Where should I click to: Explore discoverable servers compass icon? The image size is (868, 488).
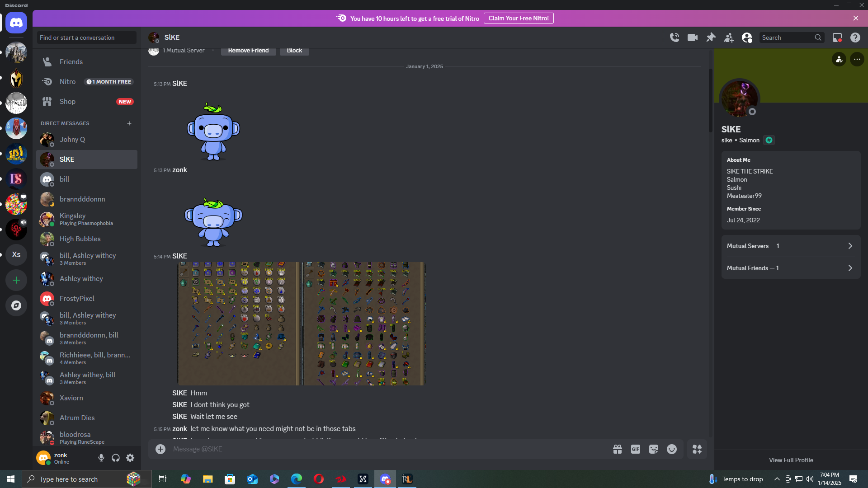16,305
